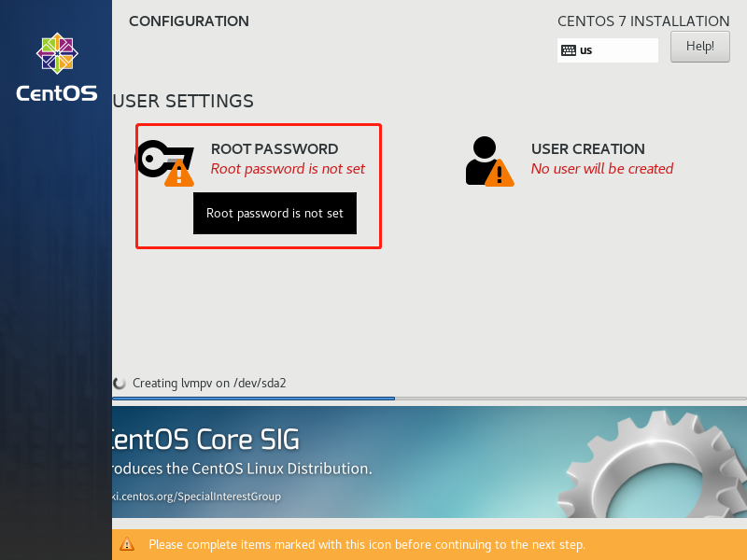This screenshot has width=747, height=560.
Task: Click the installation progress bar
Action: 430,399
